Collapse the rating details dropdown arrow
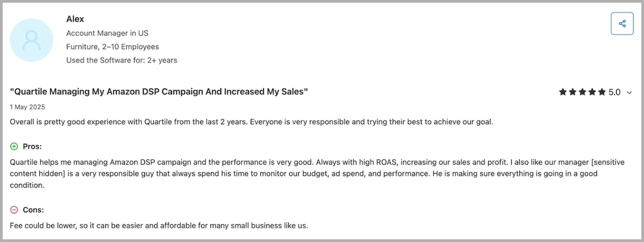Screen dimensions: 644x242 click(629, 92)
